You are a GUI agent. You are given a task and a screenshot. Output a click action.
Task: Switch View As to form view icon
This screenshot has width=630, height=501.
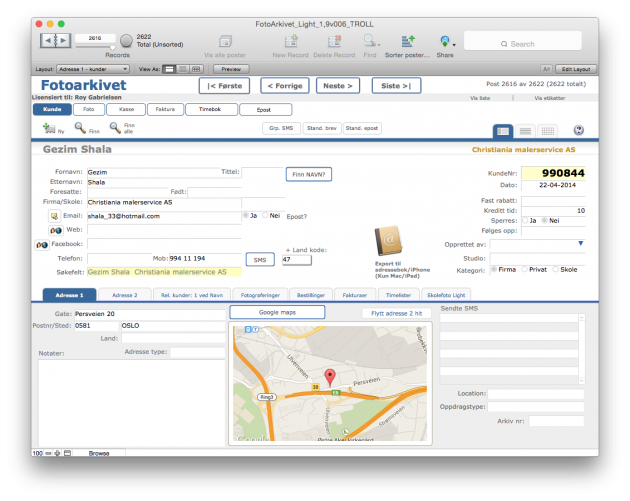point(170,69)
